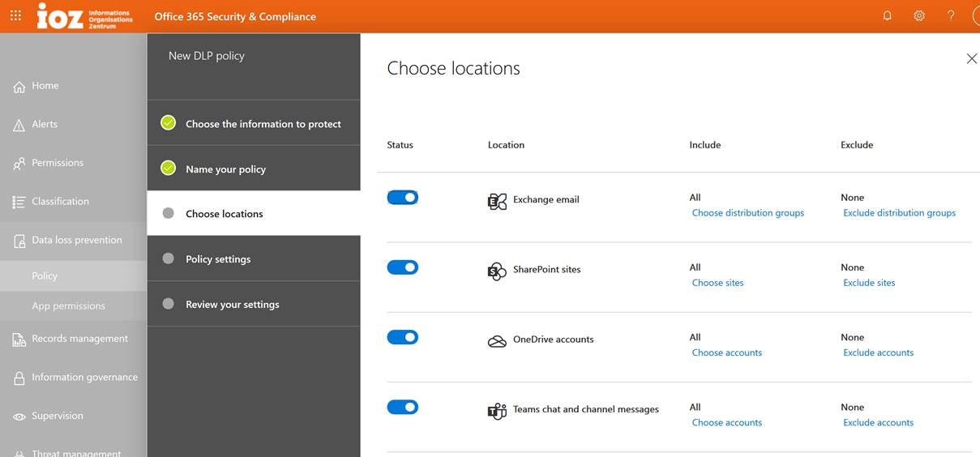Click the help question mark icon
980x457 pixels.
[x=951, y=15]
